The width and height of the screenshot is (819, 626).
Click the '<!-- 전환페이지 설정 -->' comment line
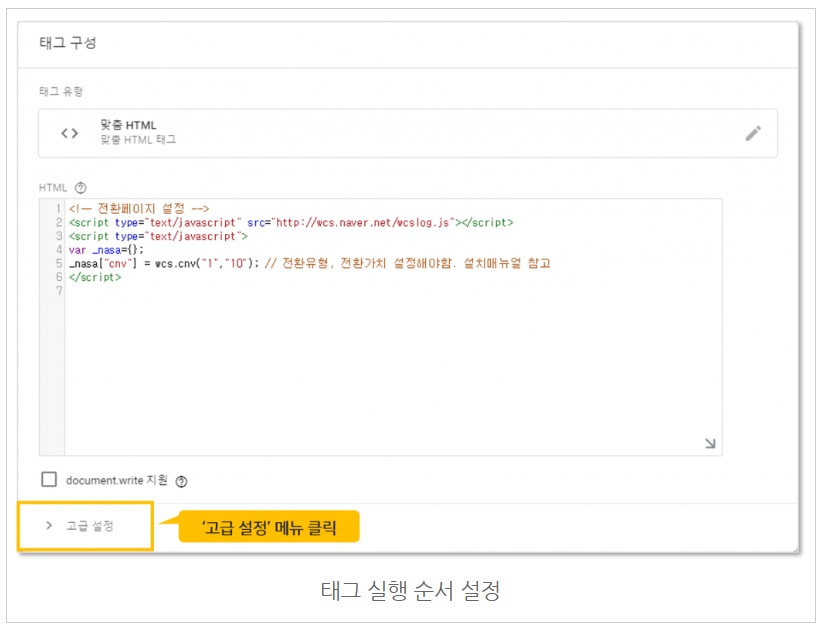pos(139,208)
